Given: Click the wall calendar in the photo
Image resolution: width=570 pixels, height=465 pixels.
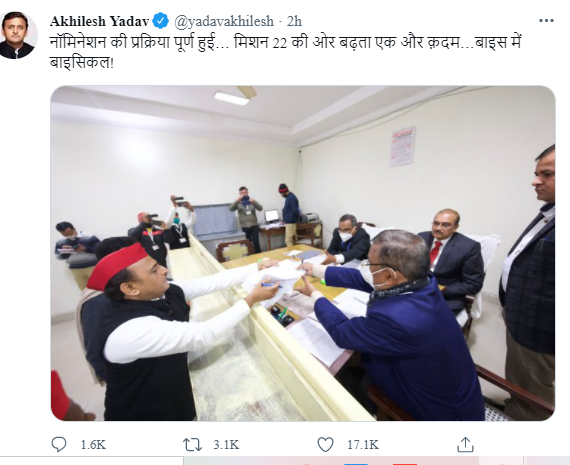Looking at the screenshot, I should click(x=402, y=146).
